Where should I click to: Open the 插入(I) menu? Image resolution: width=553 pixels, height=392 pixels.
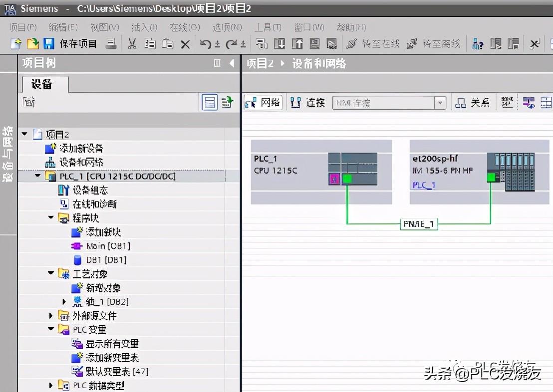tap(144, 27)
